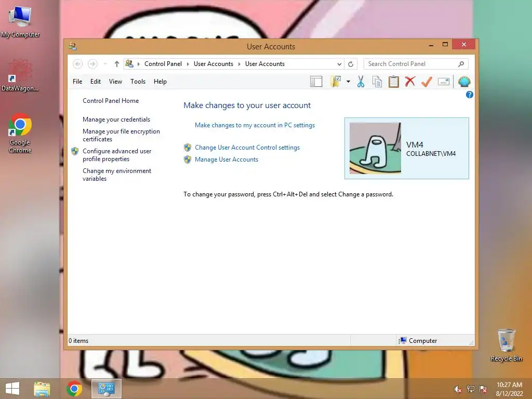Viewport: 532px width, 399px height.
Task: Open Change my environment variables
Action: click(x=117, y=175)
